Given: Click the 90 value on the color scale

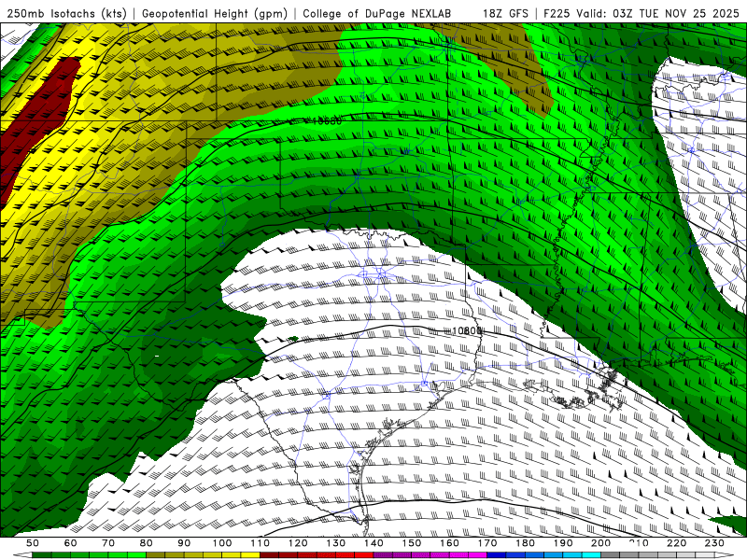Looking at the screenshot, I should 184,543.
